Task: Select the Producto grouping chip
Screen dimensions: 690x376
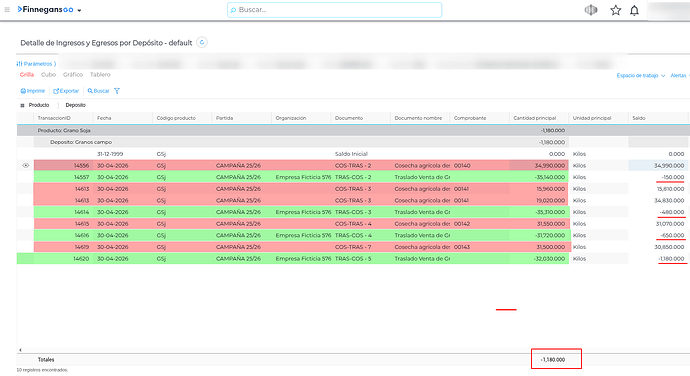Action: tap(39, 105)
